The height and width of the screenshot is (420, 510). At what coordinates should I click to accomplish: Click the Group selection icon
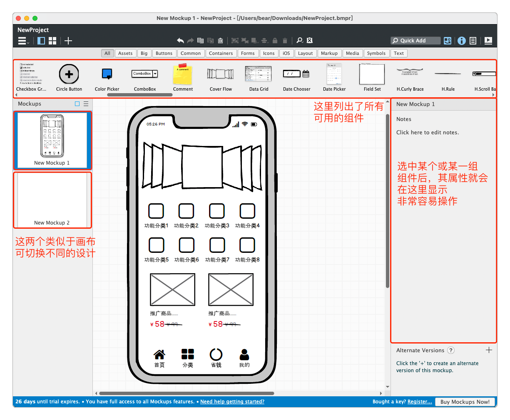tap(235, 40)
